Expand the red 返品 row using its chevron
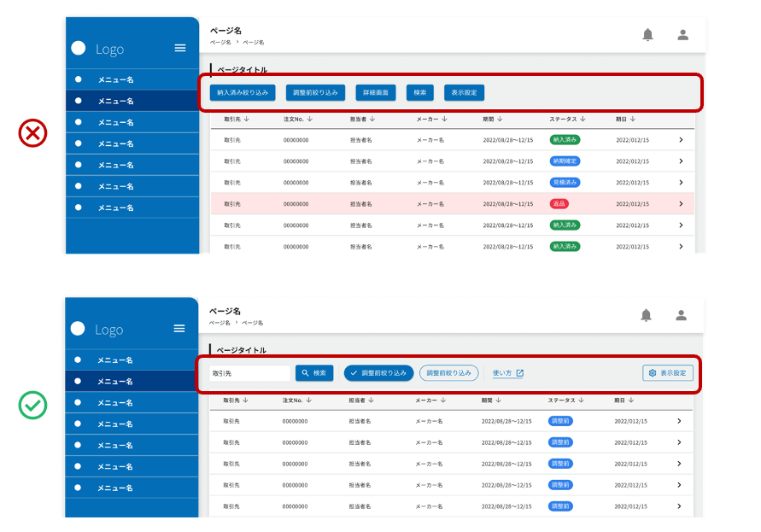 click(x=681, y=204)
